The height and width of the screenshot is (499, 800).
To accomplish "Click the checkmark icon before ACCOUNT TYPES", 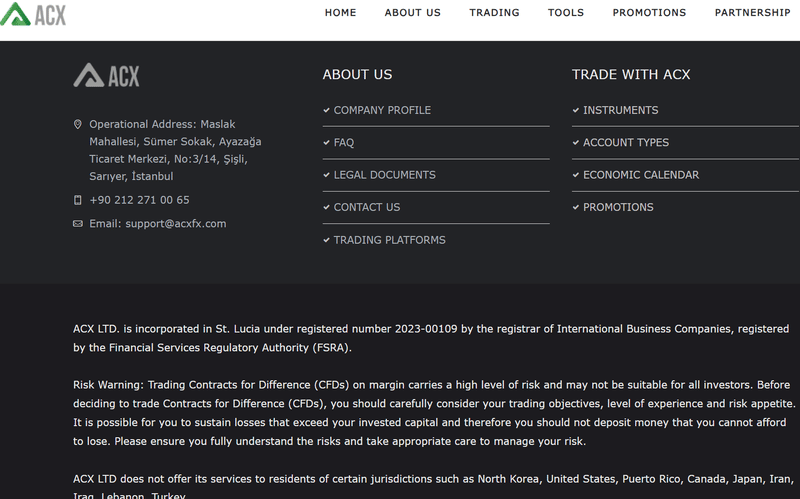I will click(576, 142).
